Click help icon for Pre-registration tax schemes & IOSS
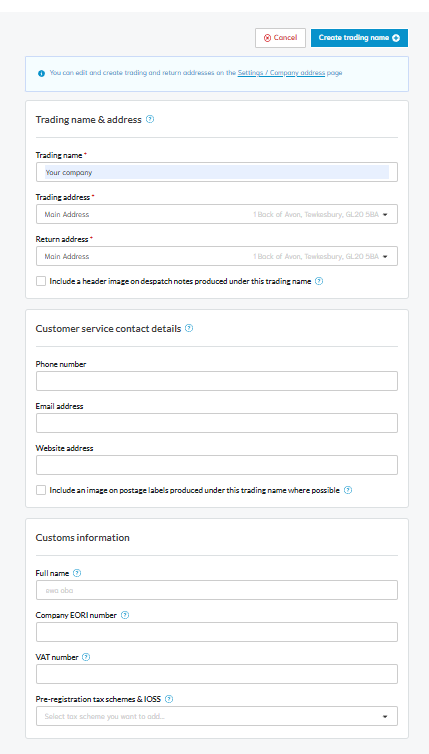This screenshot has height=754, width=429. tap(169, 699)
